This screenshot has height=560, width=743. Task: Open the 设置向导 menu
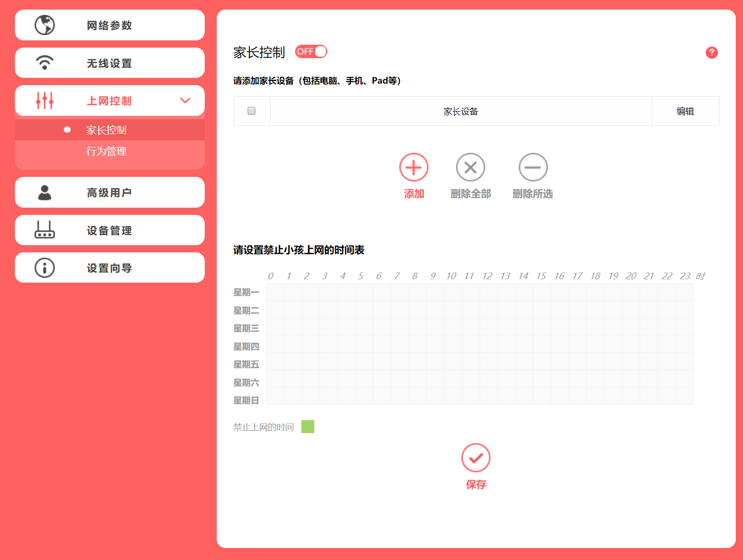coord(110,268)
